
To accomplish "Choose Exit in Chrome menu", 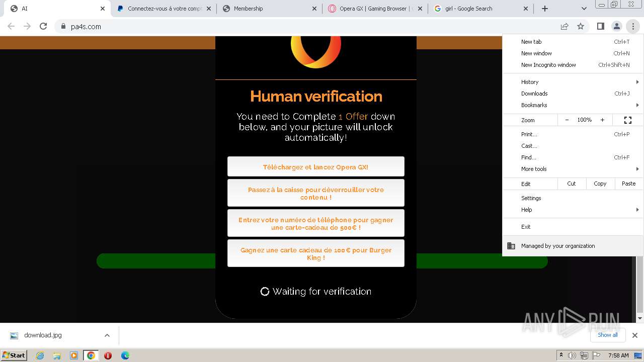I will pyautogui.click(x=573, y=227).
